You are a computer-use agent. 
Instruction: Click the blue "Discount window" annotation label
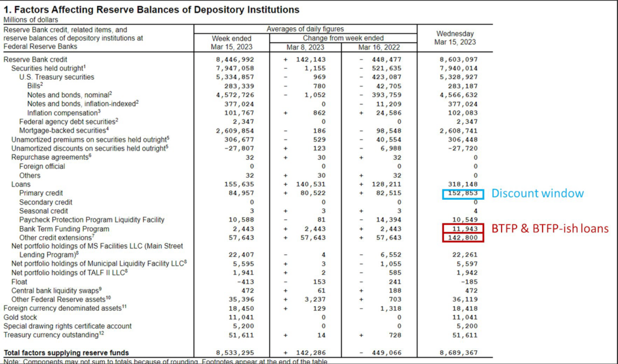pyautogui.click(x=537, y=193)
